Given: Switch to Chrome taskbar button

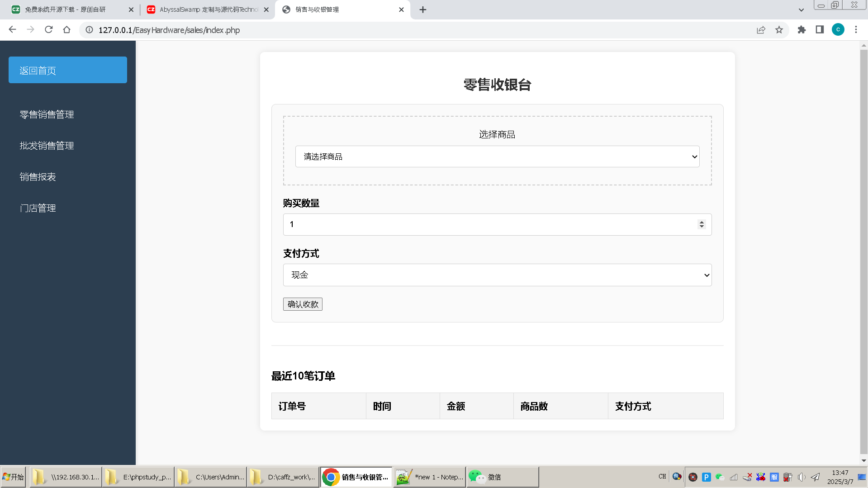Looking at the screenshot, I should pyautogui.click(x=356, y=477).
